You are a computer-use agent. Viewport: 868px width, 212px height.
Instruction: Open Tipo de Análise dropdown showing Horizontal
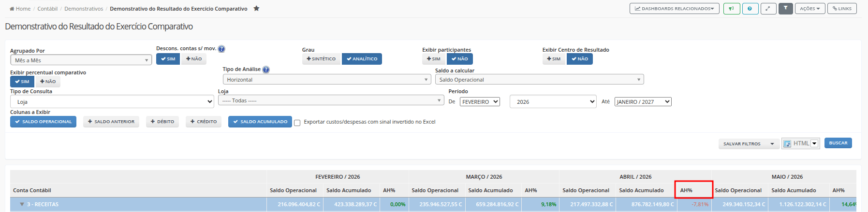pos(327,80)
